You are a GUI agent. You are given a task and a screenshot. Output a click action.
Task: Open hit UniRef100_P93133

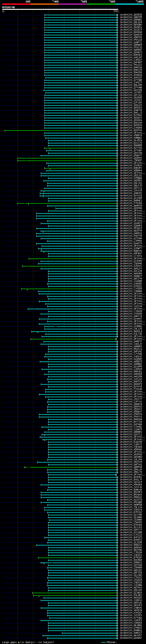[x=131, y=48]
